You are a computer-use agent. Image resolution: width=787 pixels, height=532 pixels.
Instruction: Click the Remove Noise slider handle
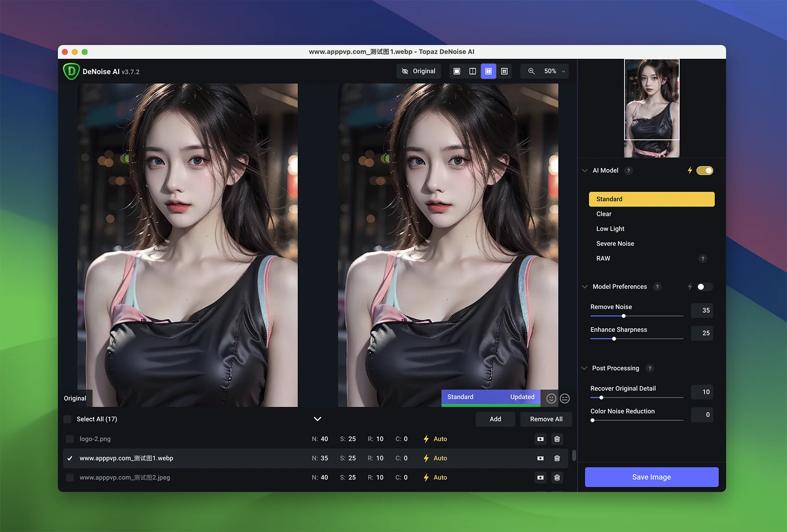pos(624,316)
